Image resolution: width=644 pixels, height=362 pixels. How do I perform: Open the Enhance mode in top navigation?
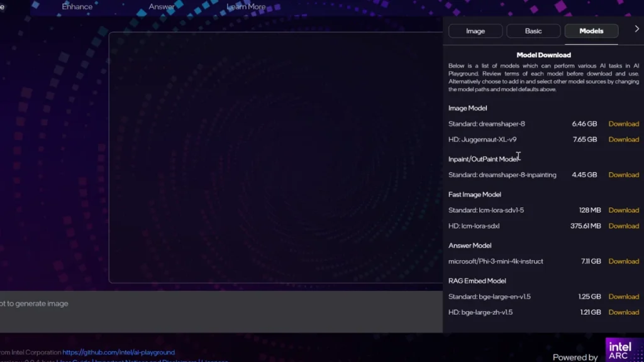click(77, 6)
